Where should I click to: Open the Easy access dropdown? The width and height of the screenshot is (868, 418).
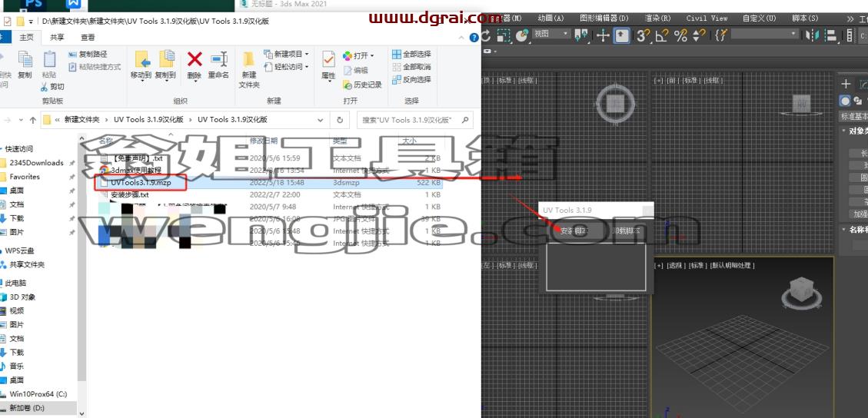tap(286, 67)
